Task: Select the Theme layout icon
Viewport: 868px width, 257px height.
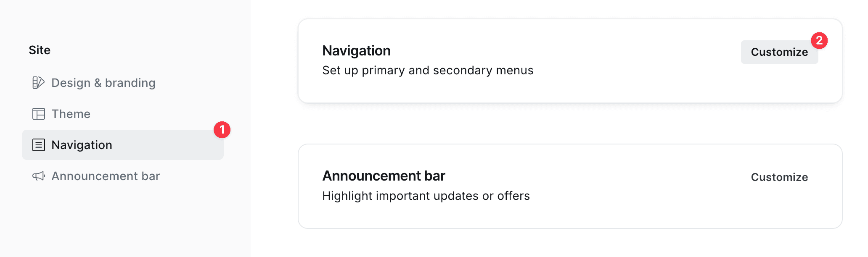Action: point(39,114)
